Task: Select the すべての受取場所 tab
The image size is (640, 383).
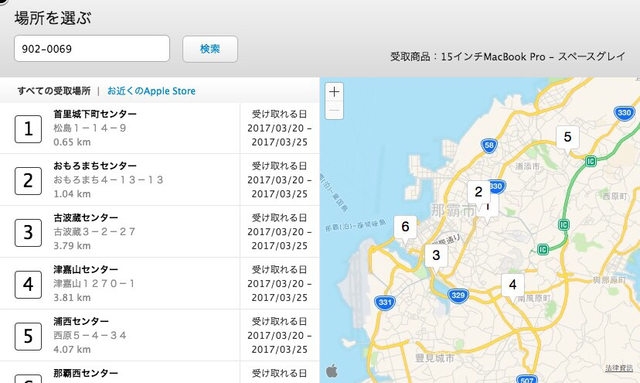Action: click(x=54, y=91)
